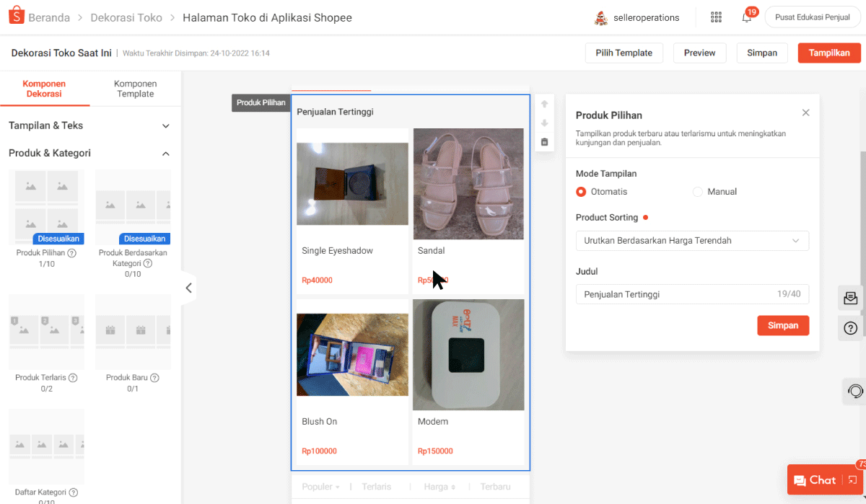Open the notifications bell
This screenshot has width=866, height=504.
[747, 18]
